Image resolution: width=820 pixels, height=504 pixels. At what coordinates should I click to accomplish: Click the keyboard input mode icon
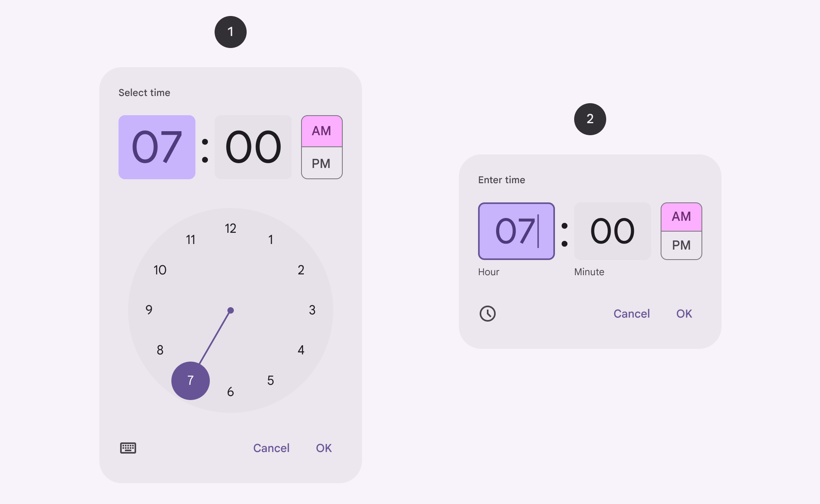(x=128, y=448)
